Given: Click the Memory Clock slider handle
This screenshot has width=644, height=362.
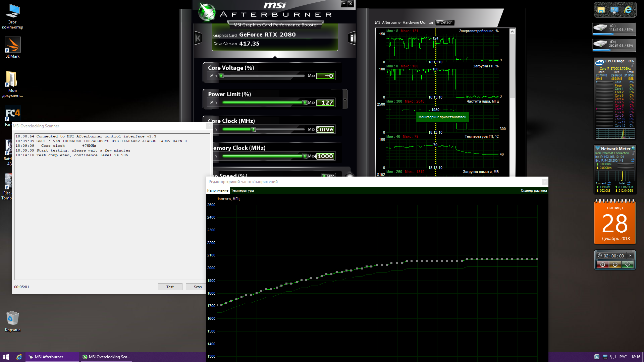Looking at the screenshot, I should [305, 156].
